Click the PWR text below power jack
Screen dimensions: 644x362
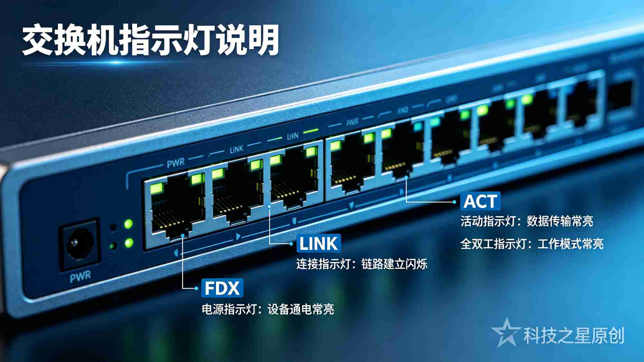(80, 276)
